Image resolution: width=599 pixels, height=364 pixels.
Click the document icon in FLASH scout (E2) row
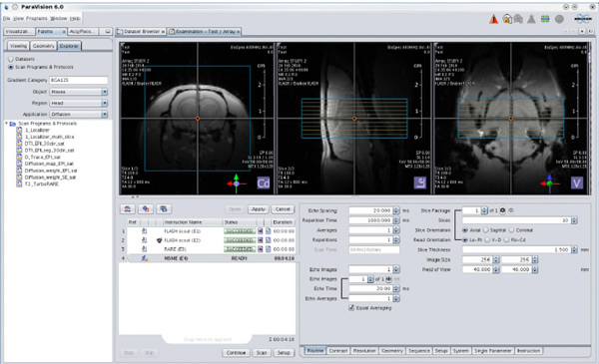[269, 240]
